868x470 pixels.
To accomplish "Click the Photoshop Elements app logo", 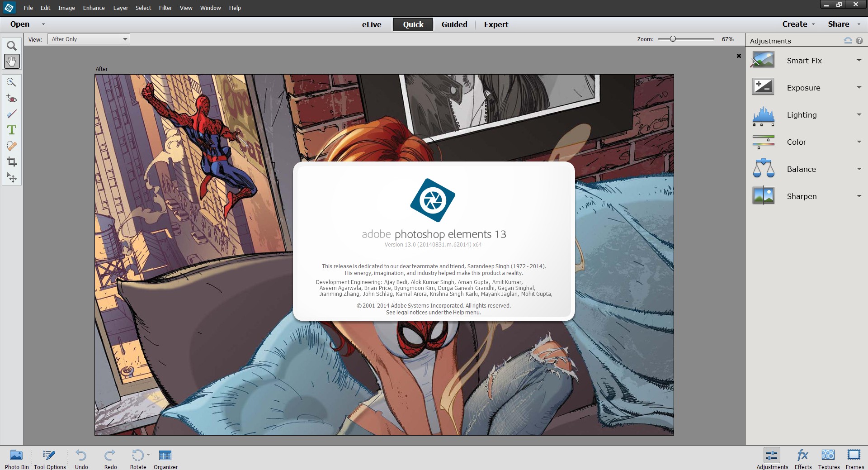I will click(x=9, y=8).
